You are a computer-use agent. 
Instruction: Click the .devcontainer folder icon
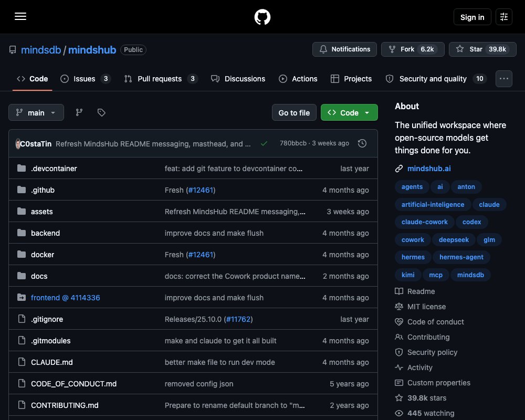[x=22, y=168]
